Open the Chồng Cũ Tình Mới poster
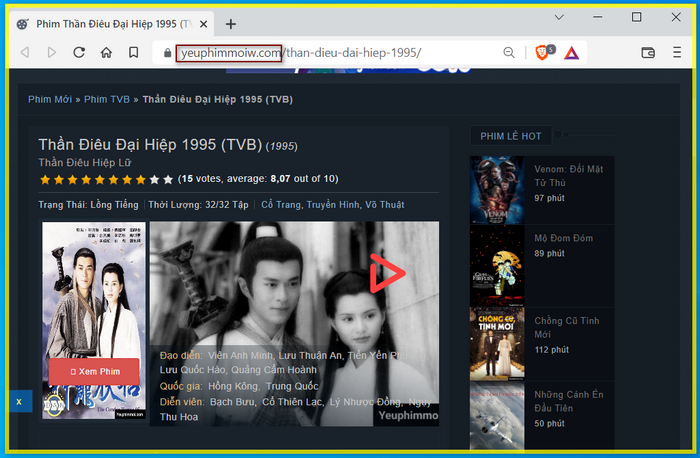 (x=497, y=344)
